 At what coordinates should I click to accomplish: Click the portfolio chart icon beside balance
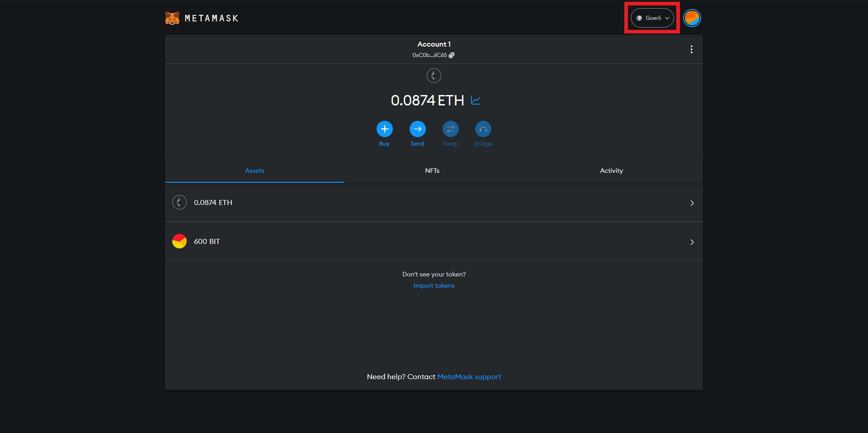476,100
